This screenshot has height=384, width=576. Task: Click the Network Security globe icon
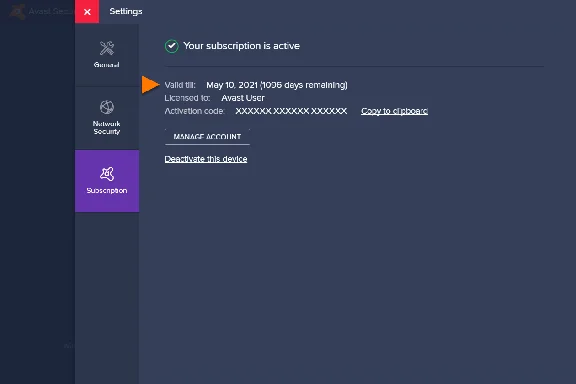pyautogui.click(x=107, y=107)
